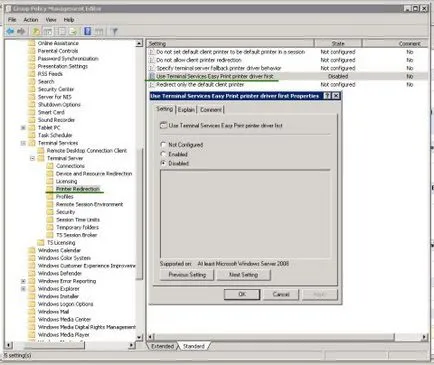The height and width of the screenshot is (365, 434).
Task: Click the folder icon for Smart Card
Action: point(32,112)
